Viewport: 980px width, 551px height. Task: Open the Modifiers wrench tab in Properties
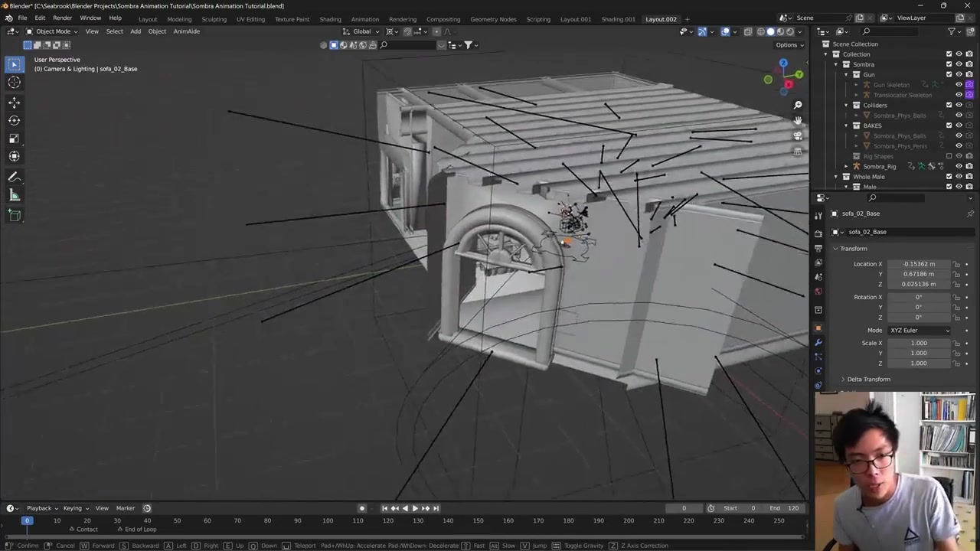818,342
